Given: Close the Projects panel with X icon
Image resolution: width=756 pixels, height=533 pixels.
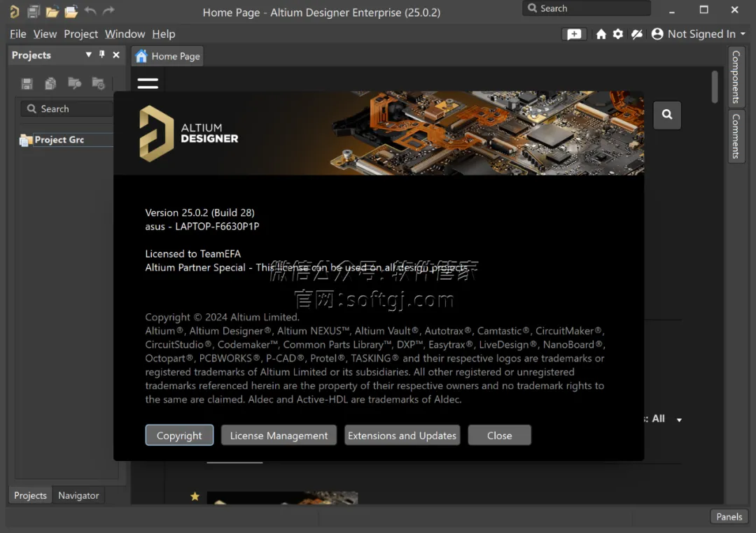Looking at the screenshot, I should click(x=116, y=55).
